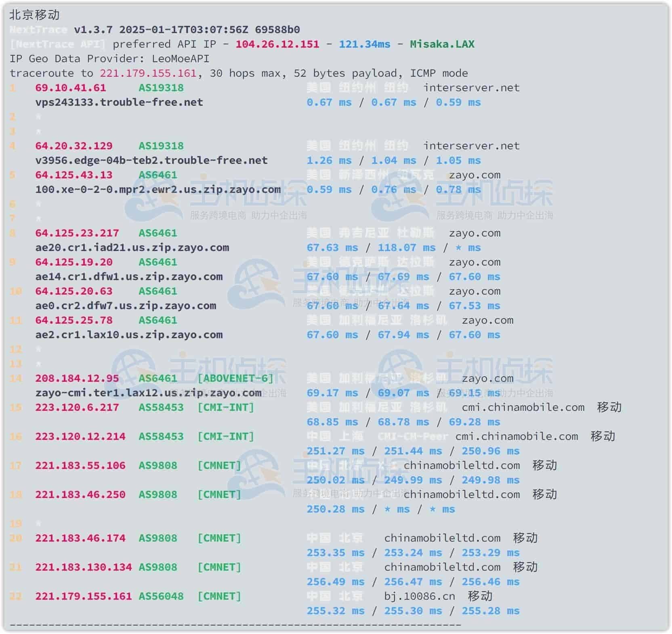Click the "67.53 ms" latency value

click(475, 305)
